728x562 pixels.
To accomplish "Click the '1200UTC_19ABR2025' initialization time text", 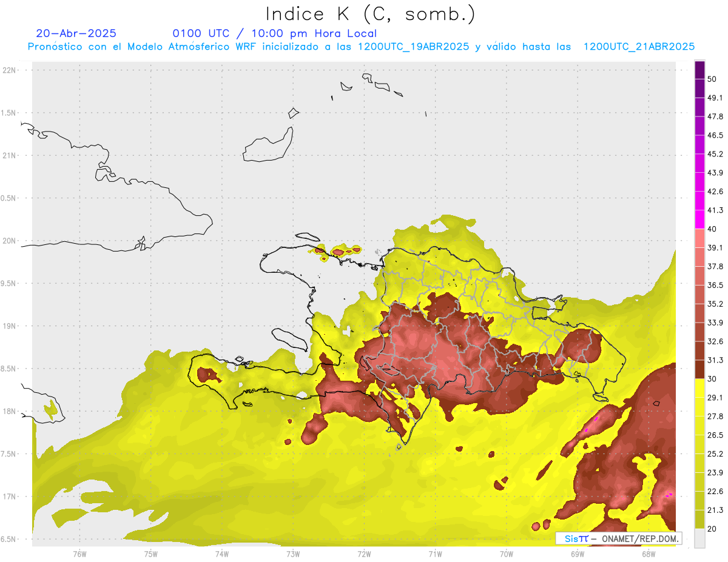I will [x=413, y=47].
